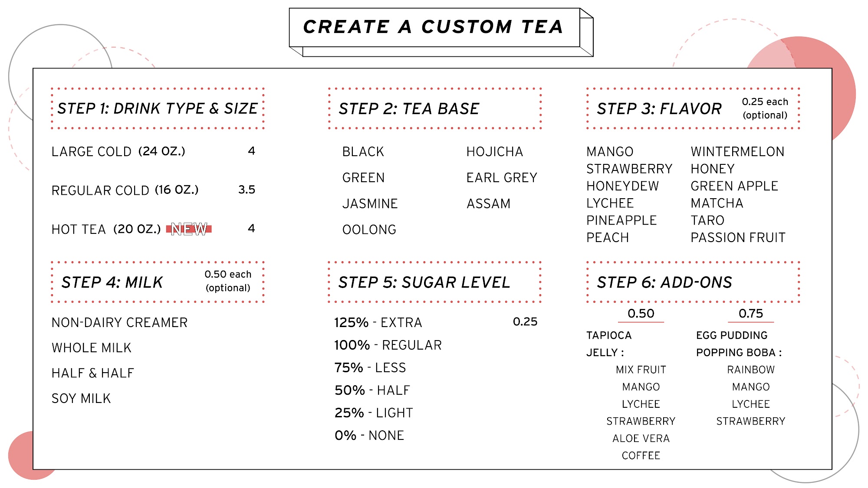The image size is (868, 488).
Task: Choose Earl Grey tea base
Action: [x=502, y=178]
